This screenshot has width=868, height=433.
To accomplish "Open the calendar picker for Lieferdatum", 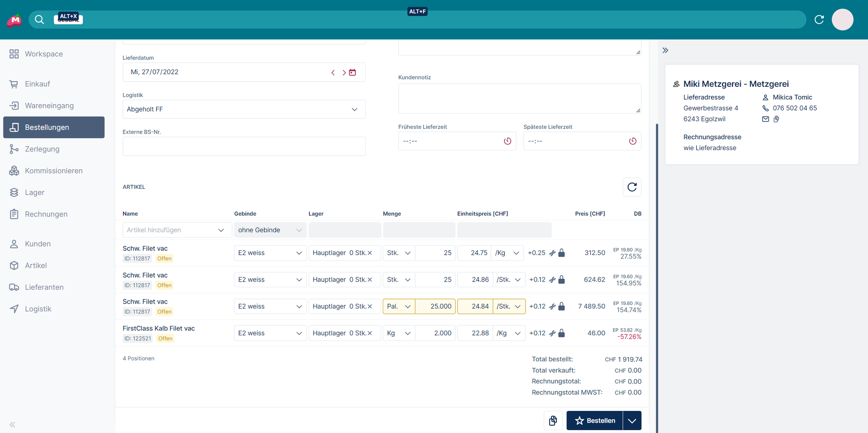I will click(x=352, y=72).
